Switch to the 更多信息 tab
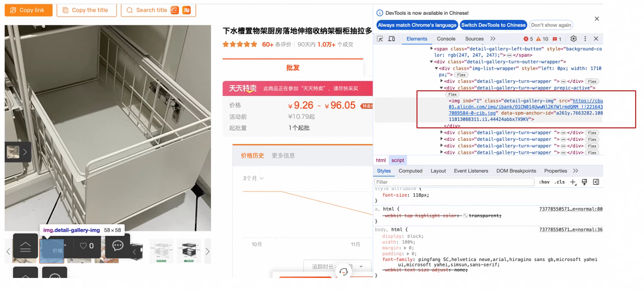This screenshot has width=644, height=290. [283, 156]
